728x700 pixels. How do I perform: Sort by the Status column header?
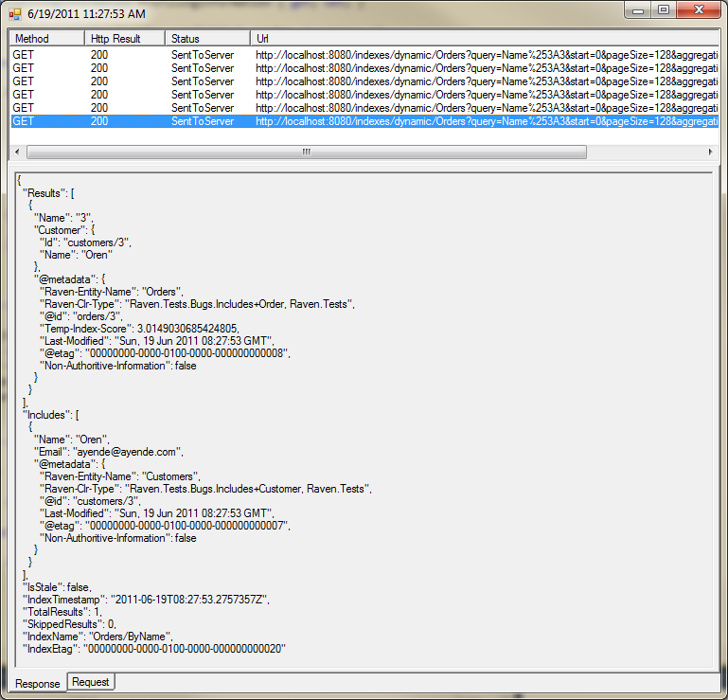[207, 39]
